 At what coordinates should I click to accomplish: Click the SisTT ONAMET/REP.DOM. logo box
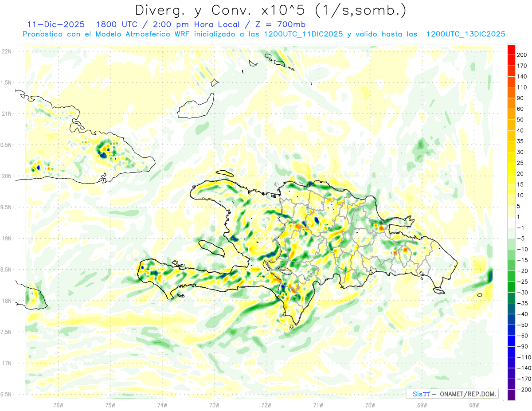click(x=452, y=394)
